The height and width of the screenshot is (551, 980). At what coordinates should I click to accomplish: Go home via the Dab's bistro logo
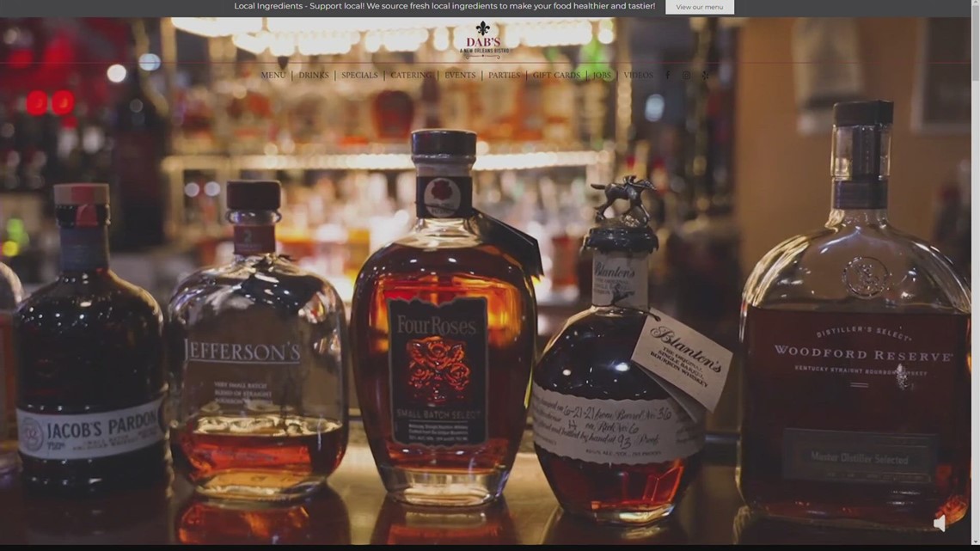coord(483,40)
